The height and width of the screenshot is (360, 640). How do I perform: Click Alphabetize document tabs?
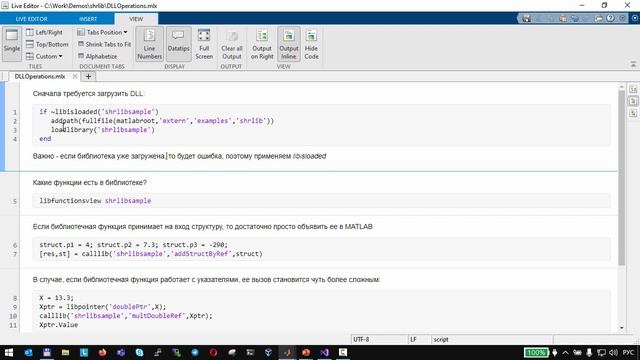point(98,56)
